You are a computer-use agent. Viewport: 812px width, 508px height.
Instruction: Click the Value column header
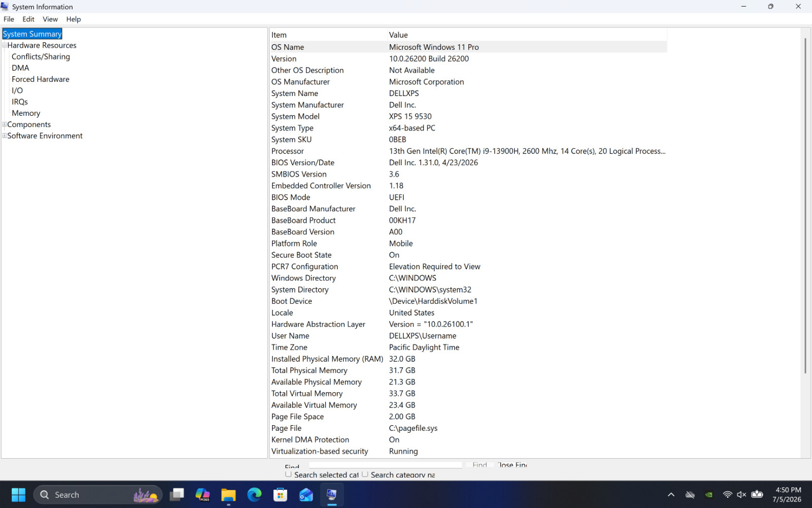(527, 35)
